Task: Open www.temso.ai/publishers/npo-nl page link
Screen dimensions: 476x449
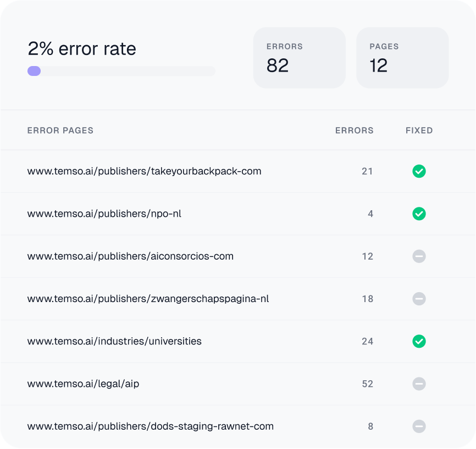Action: 104,213
